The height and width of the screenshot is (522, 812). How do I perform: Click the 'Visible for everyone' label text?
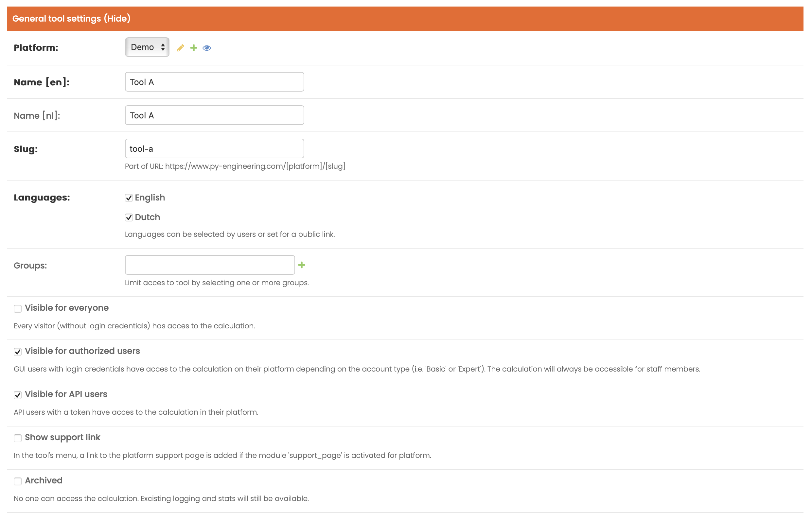[67, 308]
